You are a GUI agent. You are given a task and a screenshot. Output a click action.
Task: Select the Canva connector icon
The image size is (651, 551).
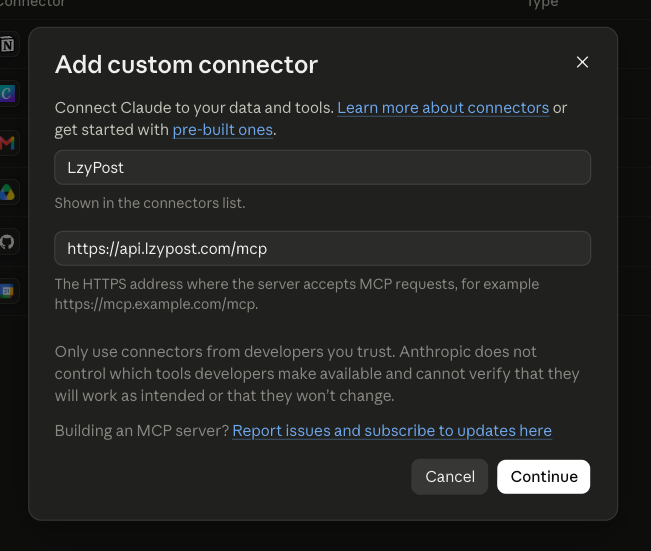(x=7, y=93)
